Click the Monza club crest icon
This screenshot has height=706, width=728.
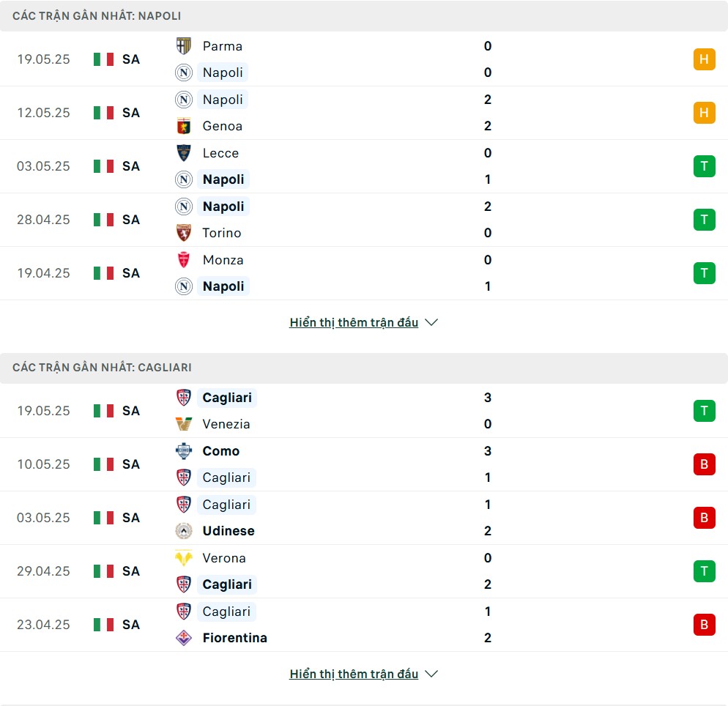tap(183, 259)
